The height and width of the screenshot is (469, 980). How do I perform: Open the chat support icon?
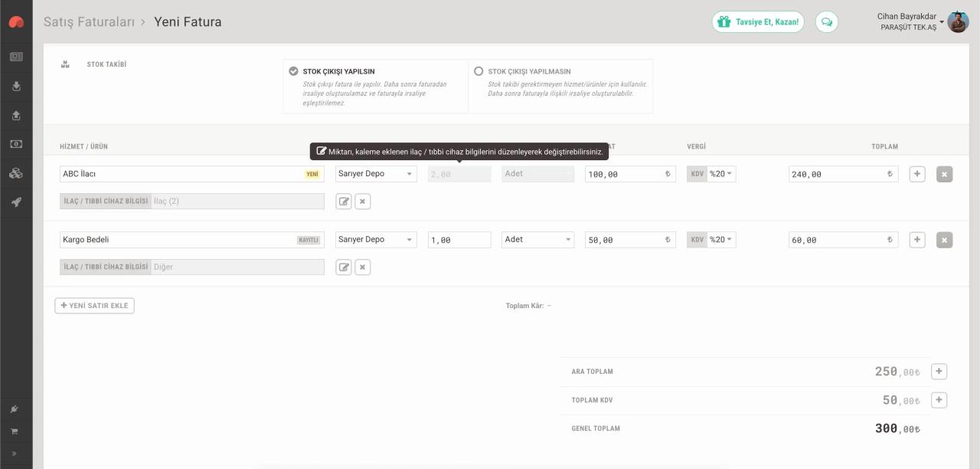[826, 22]
